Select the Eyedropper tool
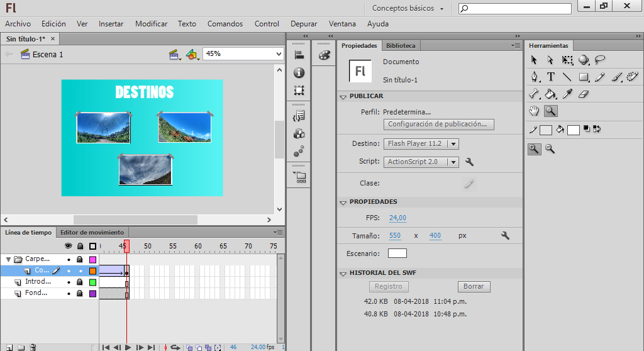The width and height of the screenshot is (644, 351). pos(567,94)
